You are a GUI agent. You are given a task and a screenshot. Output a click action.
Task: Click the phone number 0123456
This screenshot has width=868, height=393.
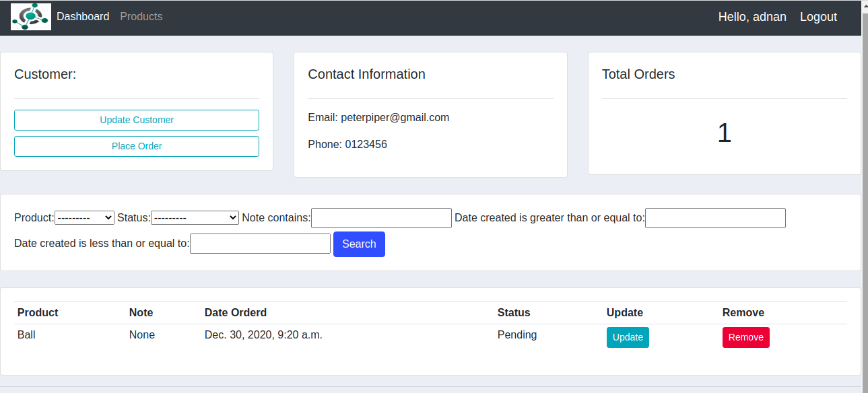(347, 144)
